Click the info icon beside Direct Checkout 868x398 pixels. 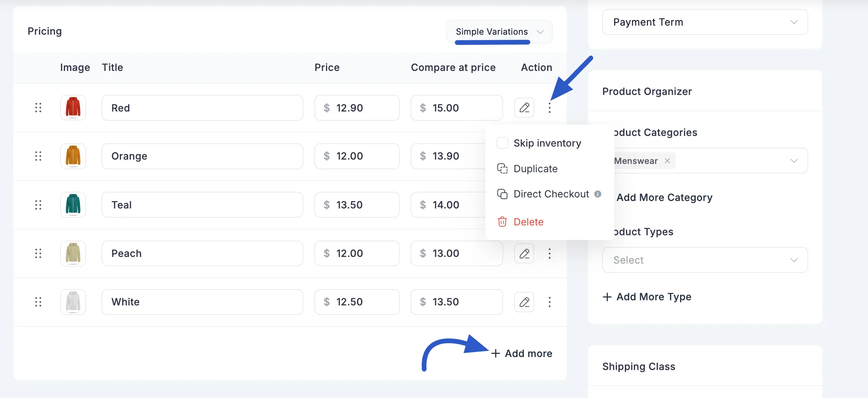pos(598,194)
